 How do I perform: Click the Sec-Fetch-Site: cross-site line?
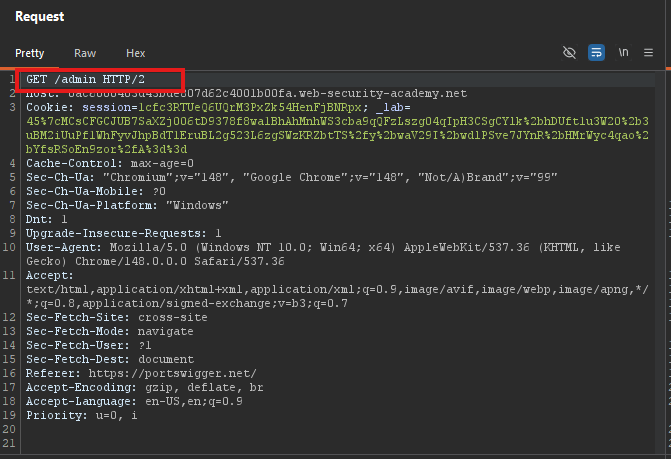117,317
